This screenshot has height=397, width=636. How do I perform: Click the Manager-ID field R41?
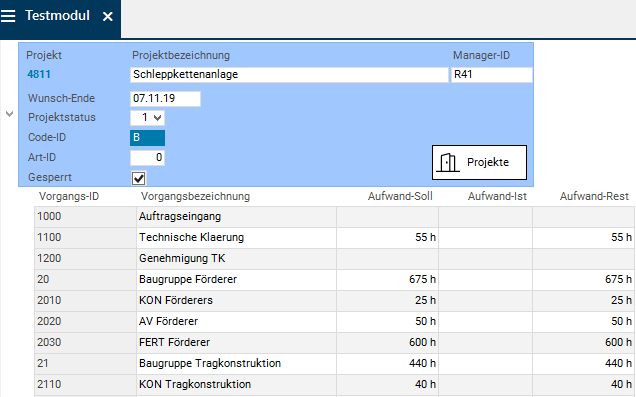click(x=492, y=75)
